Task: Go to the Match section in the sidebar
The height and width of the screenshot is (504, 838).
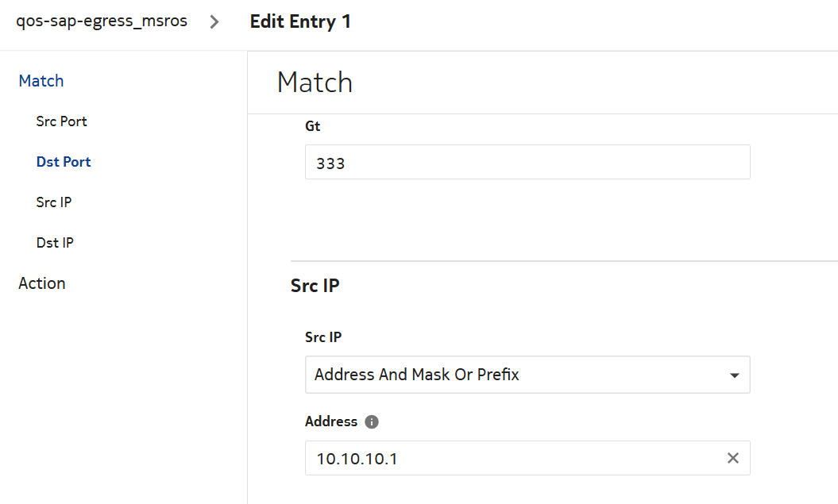Action: pyautogui.click(x=41, y=81)
